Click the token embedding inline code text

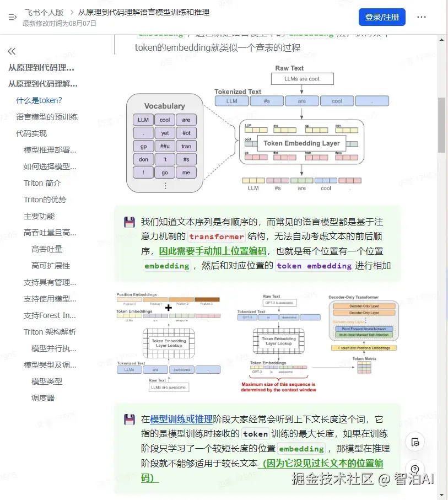[x=314, y=266]
